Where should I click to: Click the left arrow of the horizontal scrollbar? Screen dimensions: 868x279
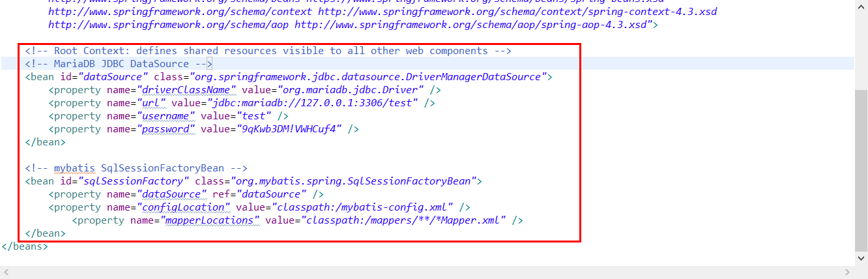pyautogui.click(x=6, y=272)
